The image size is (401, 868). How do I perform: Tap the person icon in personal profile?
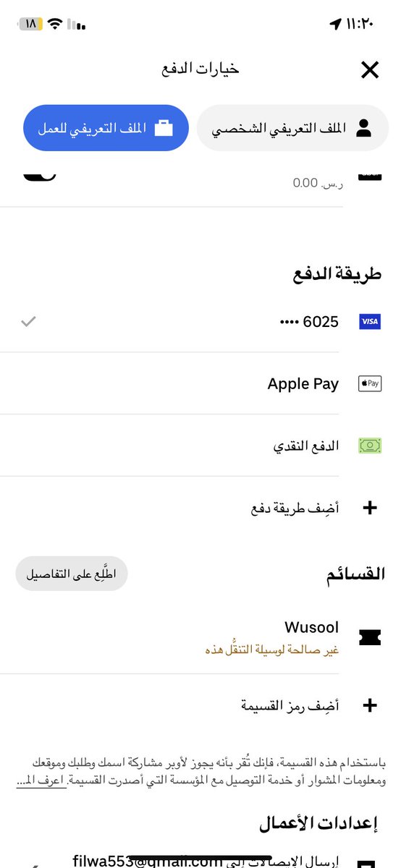pos(363,129)
